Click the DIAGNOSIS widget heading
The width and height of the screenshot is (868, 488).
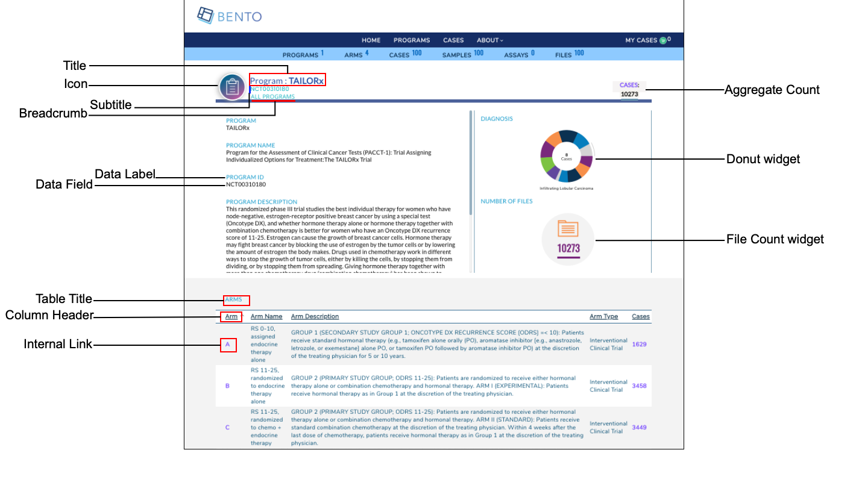pos(497,119)
